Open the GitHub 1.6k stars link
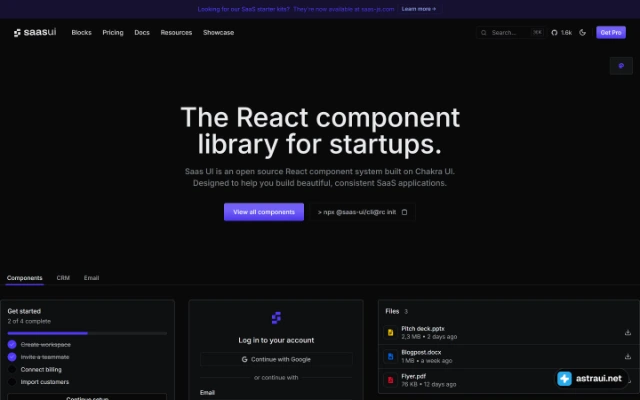 point(562,33)
